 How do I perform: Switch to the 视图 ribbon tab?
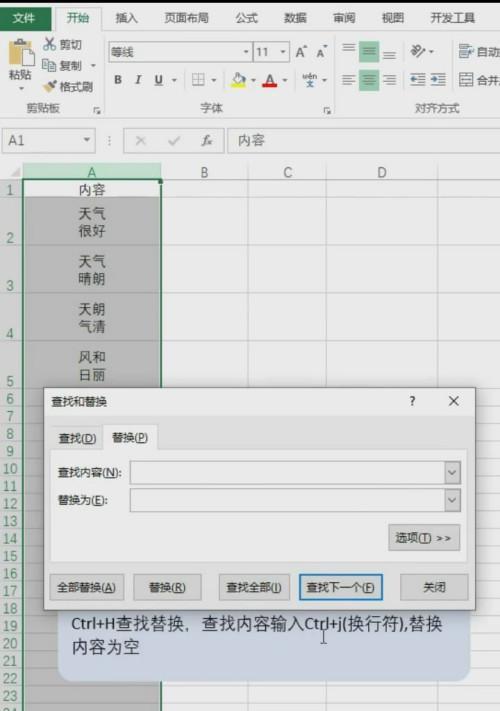point(393,18)
